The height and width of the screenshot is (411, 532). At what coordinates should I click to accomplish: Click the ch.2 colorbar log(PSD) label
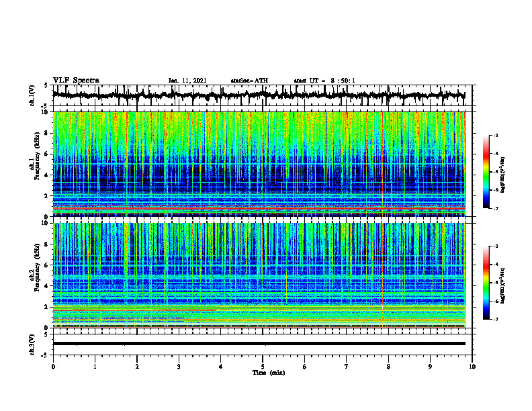[503, 285]
